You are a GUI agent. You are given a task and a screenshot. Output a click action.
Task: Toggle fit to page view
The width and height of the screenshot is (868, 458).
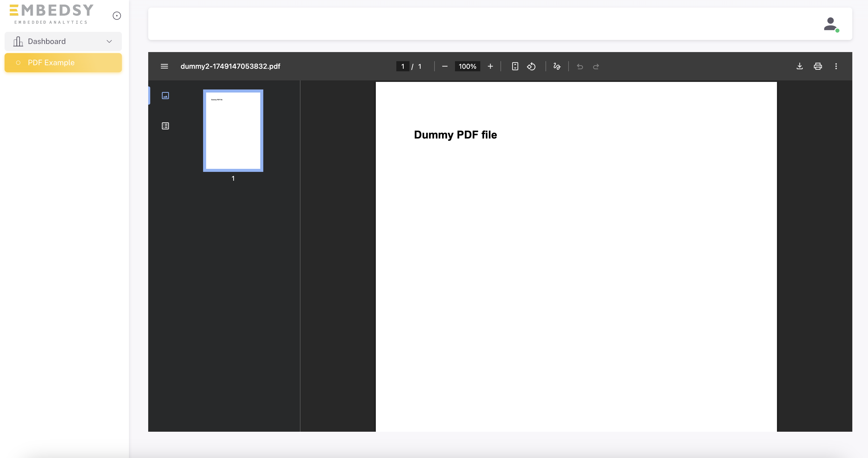(515, 66)
